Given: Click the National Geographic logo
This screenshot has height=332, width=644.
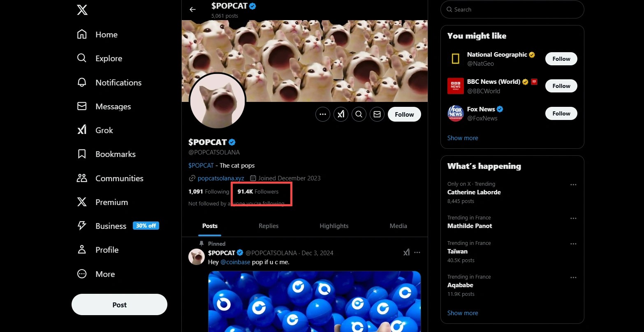Looking at the screenshot, I should [x=456, y=59].
